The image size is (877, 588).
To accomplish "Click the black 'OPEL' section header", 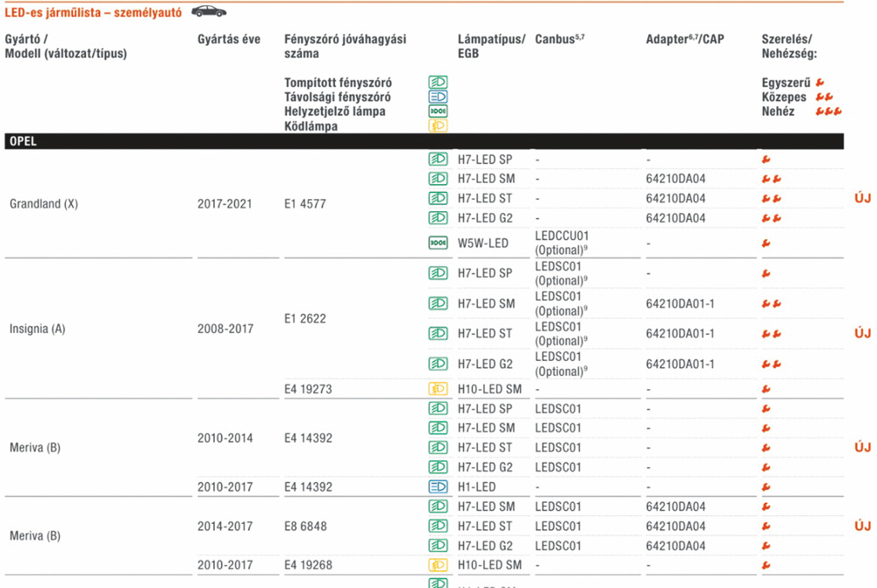I will click(424, 141).
